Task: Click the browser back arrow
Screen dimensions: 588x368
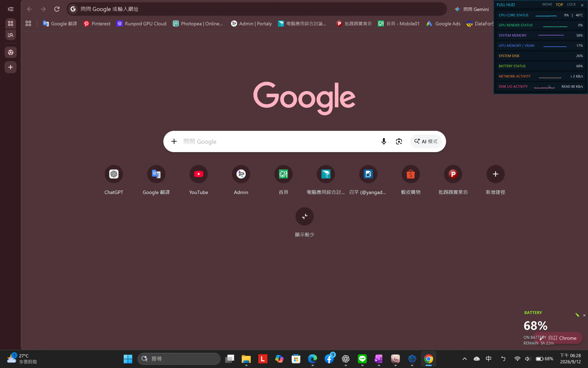Action: (x=29, y=9)
